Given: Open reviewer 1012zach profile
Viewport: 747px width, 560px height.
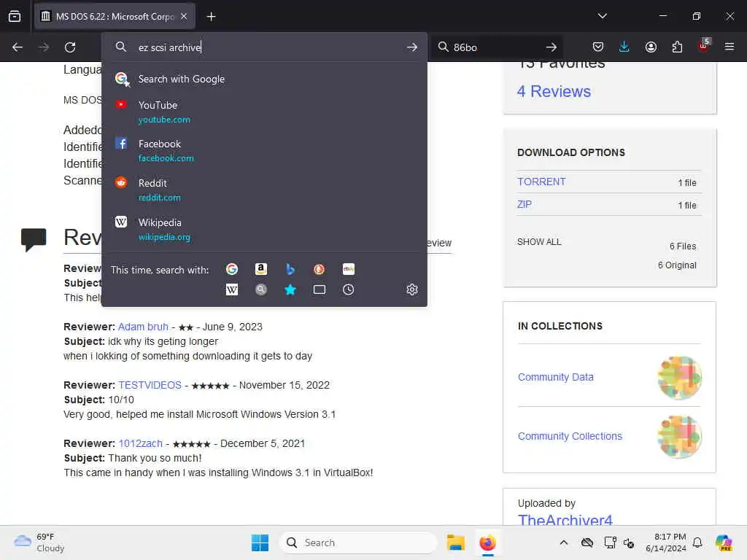Looking at the screenshot, I should click(x=140, y=443).
